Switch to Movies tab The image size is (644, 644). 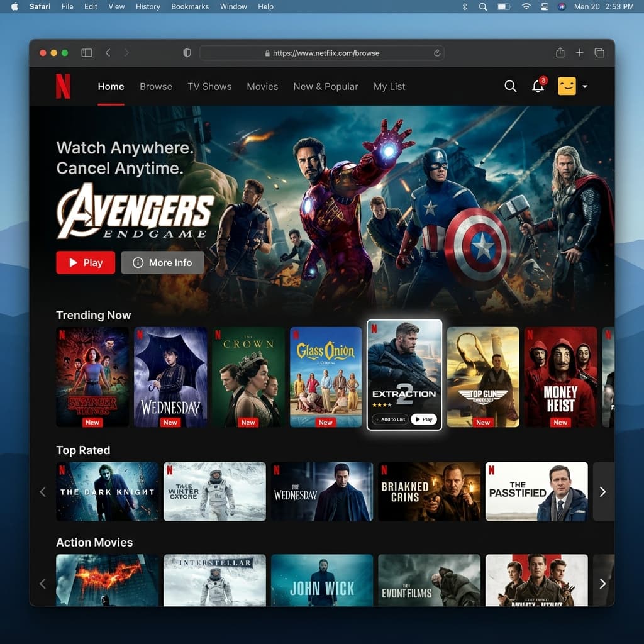[x=262, y=87]
